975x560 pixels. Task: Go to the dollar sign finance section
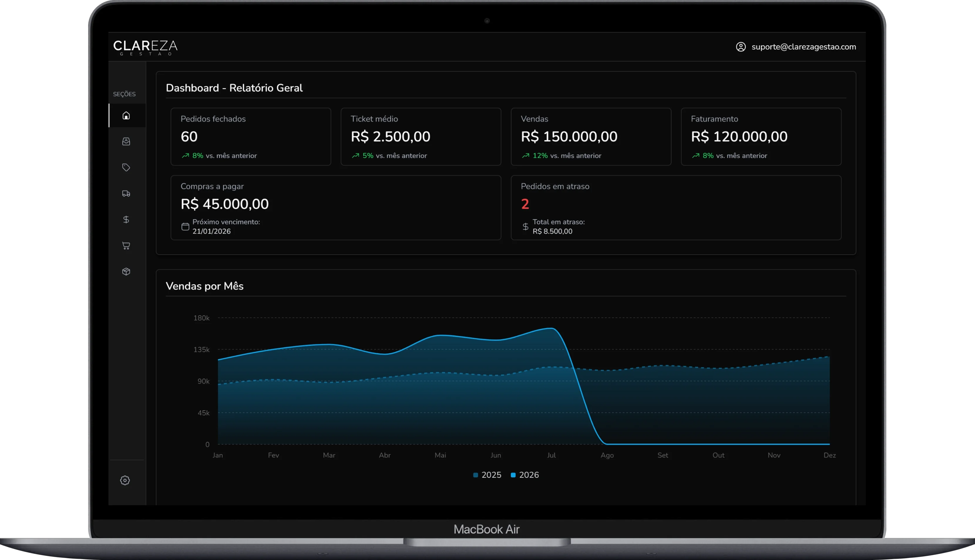[x=126, y=220]
